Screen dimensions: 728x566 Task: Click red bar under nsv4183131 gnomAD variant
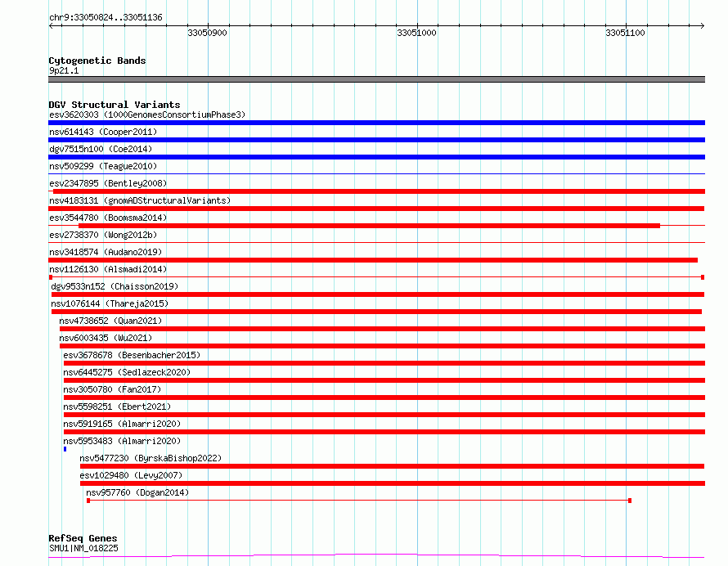click(x=376, y=209)
